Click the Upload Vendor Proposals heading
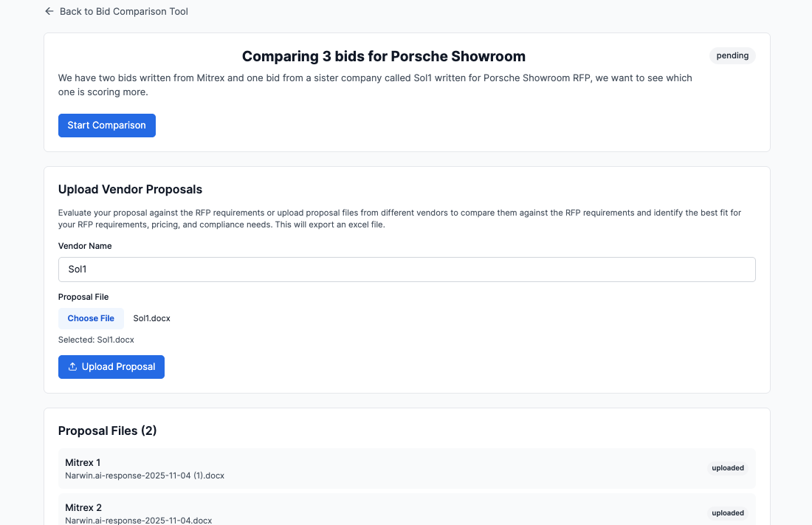812x525 pixels. (130, 190)
